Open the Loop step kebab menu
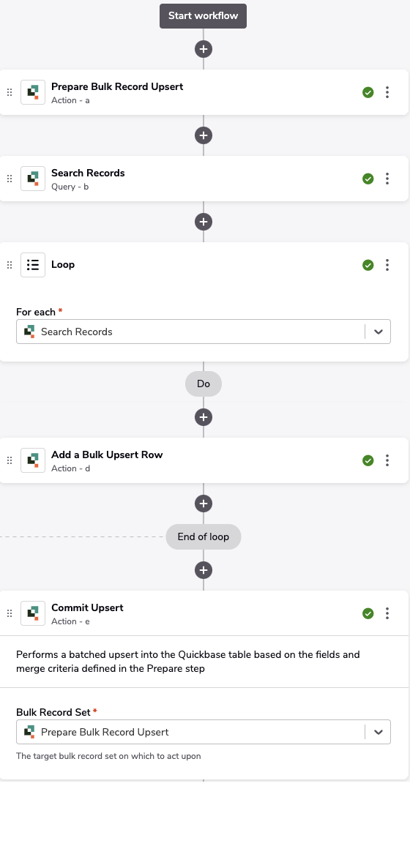 (387, 265)
